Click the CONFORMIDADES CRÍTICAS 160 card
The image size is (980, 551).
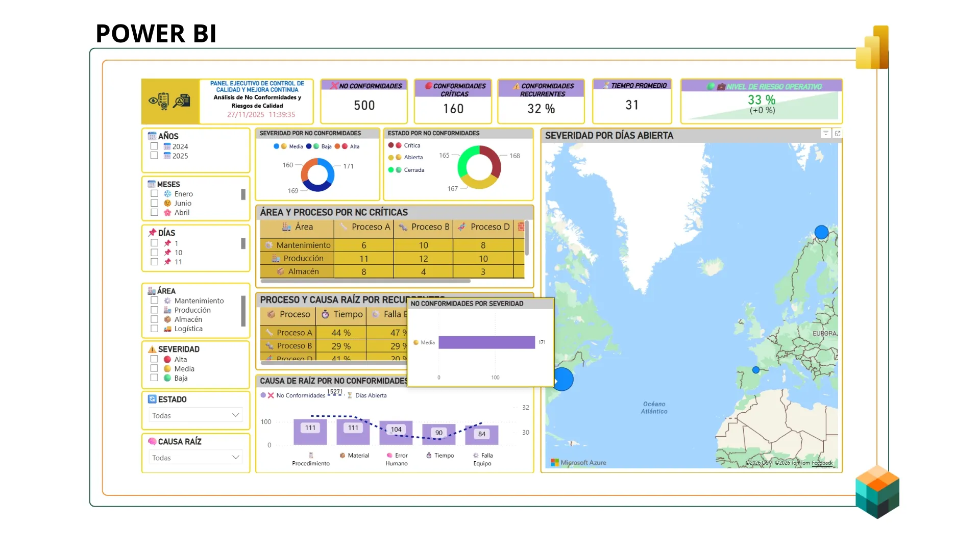[x=453, y=101]
